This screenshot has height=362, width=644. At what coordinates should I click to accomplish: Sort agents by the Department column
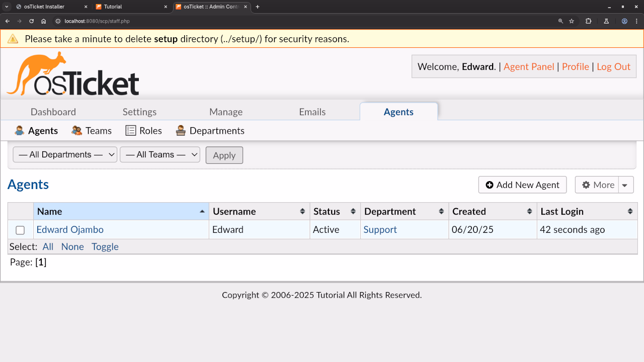point(405,212)
